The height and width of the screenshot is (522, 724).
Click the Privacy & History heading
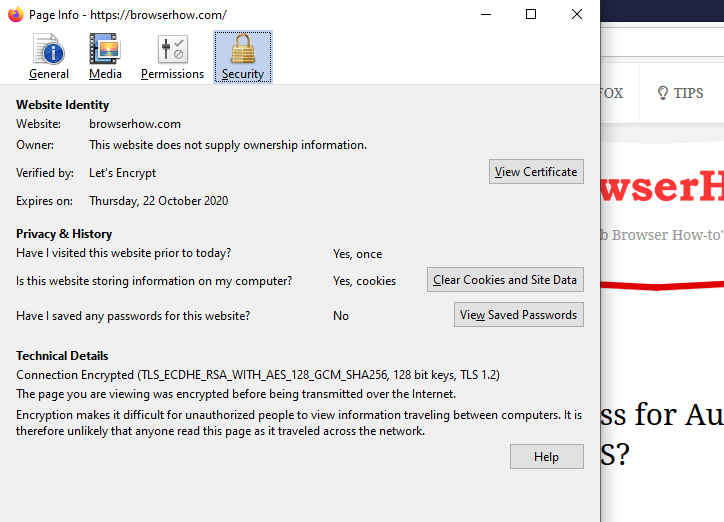coord(64,234)
